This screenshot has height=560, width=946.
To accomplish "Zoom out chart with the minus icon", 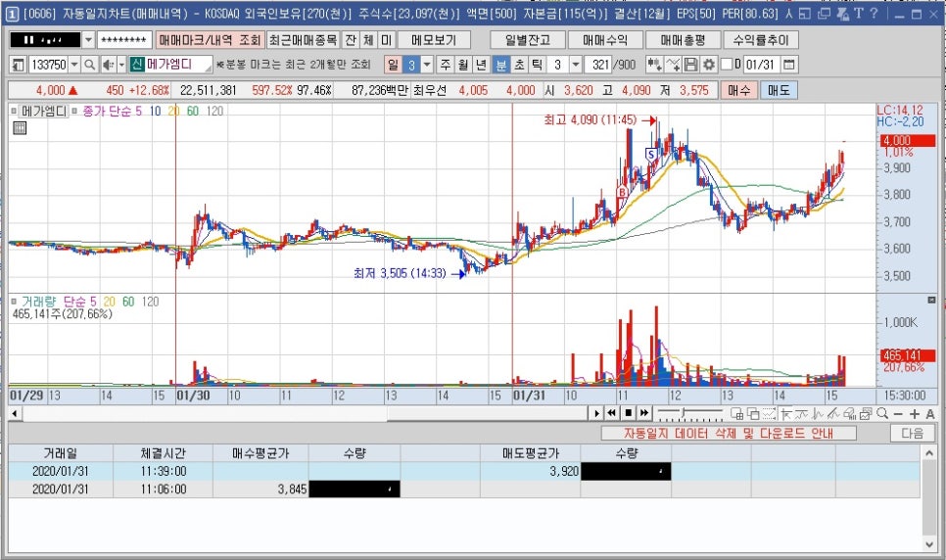I will pos(898,414).
